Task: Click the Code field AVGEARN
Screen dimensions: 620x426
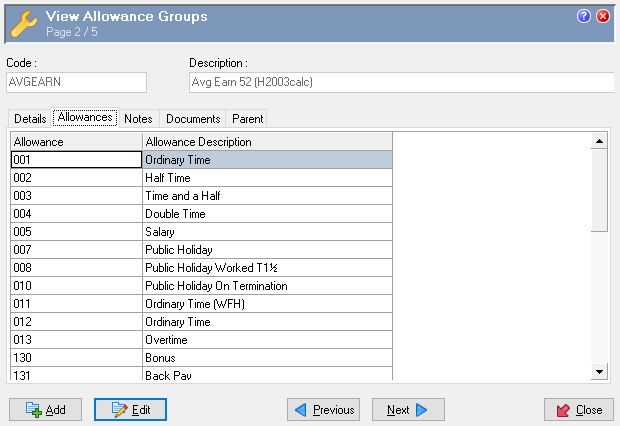Action: [76, 82]
